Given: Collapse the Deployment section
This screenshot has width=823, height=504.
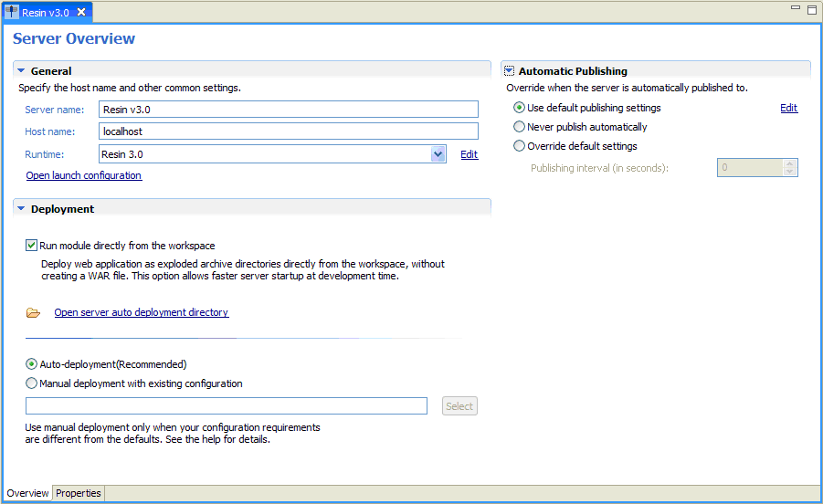Looking at the screenshot, I should coord(21,208).
